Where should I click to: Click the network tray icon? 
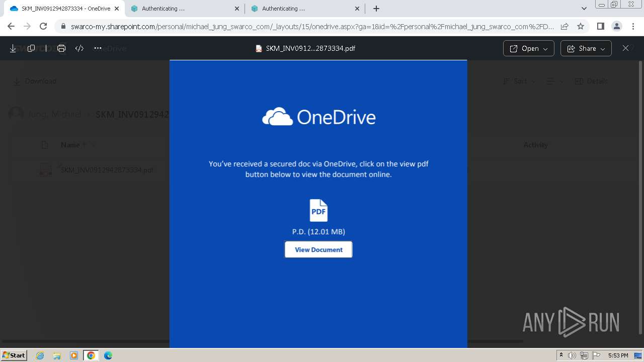tap(584, 355)
